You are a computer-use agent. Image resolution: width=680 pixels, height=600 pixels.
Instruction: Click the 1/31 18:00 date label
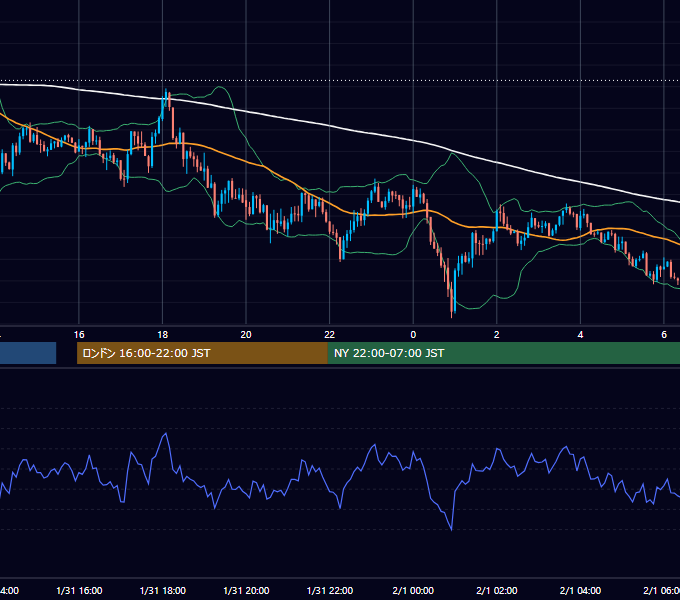(x=163, y=590)
